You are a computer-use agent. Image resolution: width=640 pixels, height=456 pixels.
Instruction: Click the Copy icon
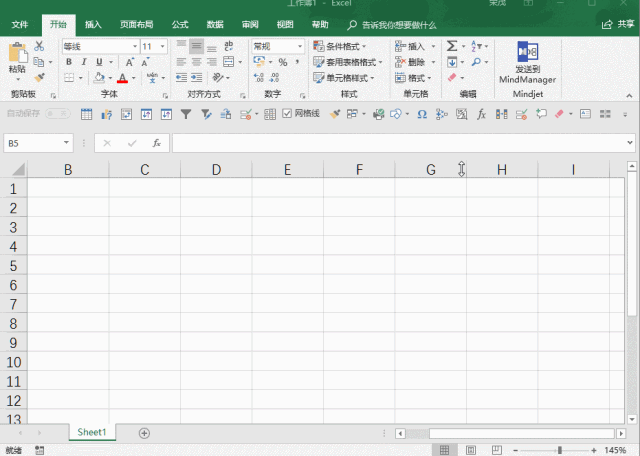[39, 62]
